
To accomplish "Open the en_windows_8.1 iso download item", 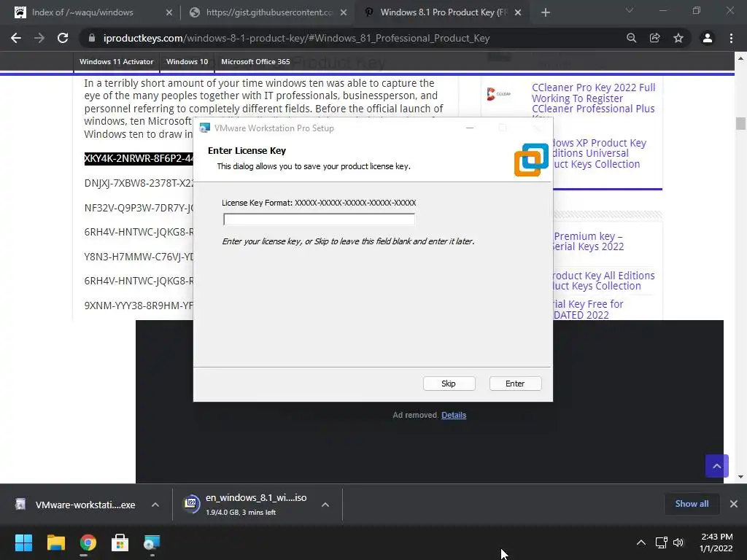I will coord(247,505).
